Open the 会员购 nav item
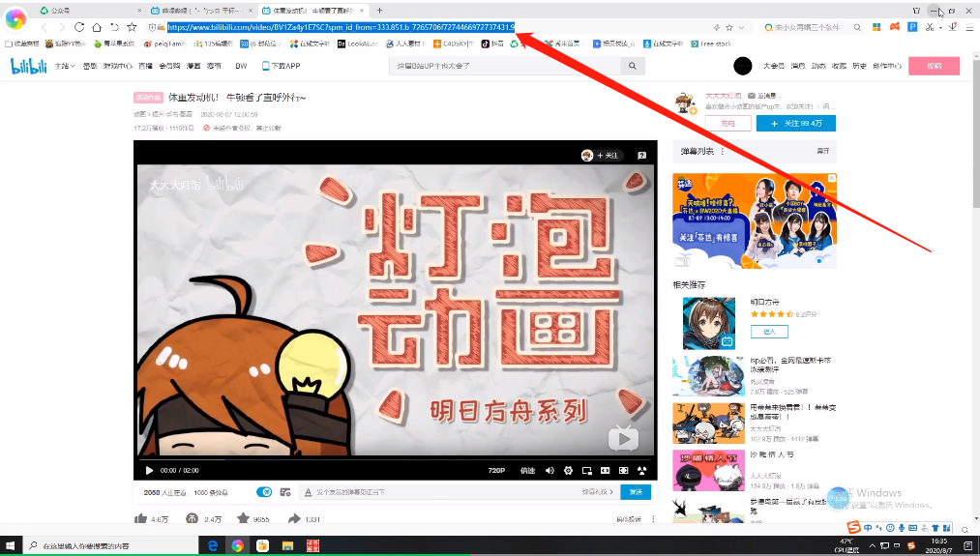The height and width of the screenshot is (556, 980). 169,66
